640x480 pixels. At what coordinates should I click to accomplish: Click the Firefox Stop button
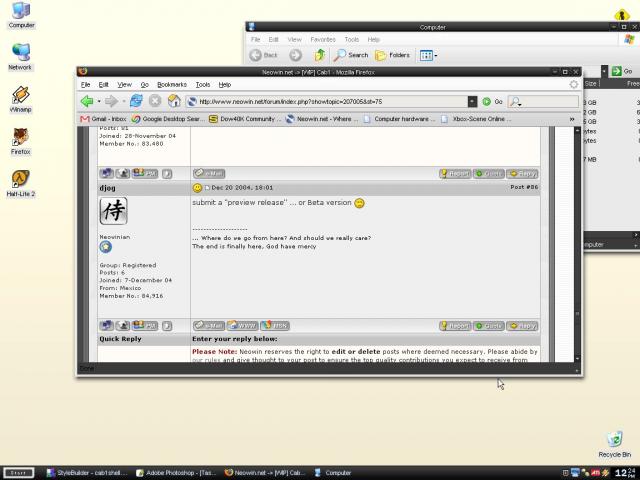coord(155,101)
